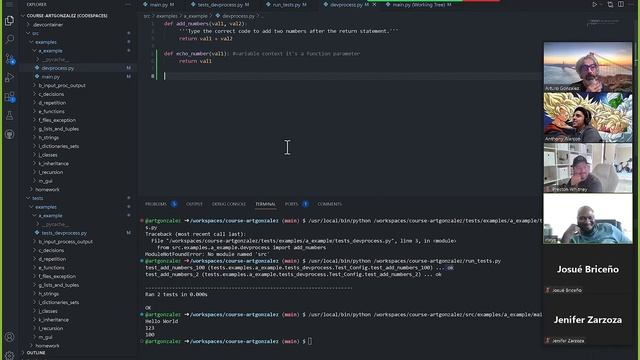The image size is (640, 360).
Task: Switch to the run_tests.py editor tab
Action: [x=286, y=4]
